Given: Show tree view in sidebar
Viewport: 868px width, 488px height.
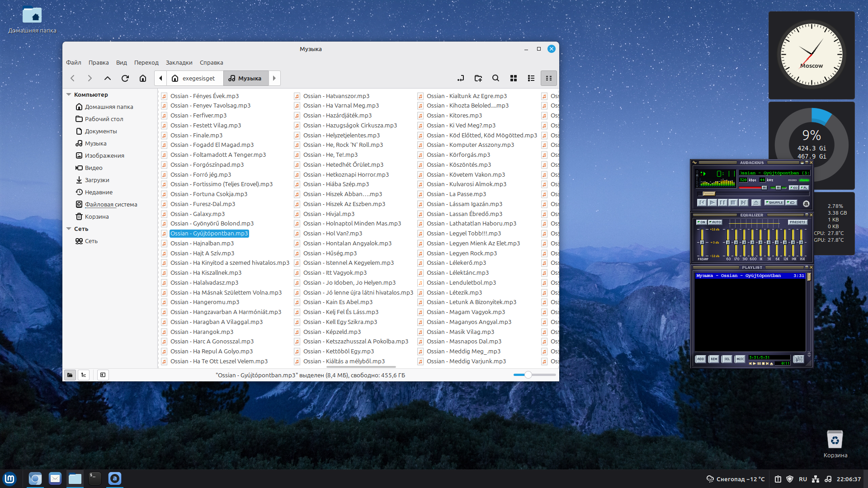Looking at the screenshot, I should click(x=84, y=375).
